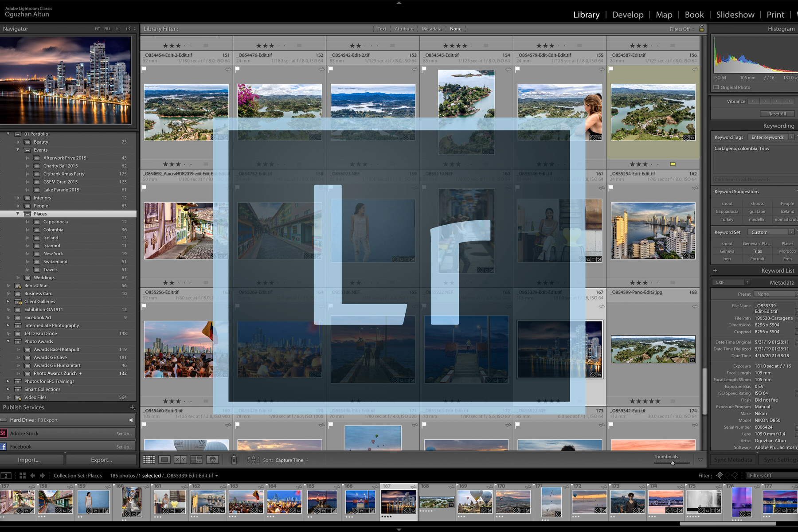Hide the top module panel arrow
798x532 pixels.
[x=399, y=3]
